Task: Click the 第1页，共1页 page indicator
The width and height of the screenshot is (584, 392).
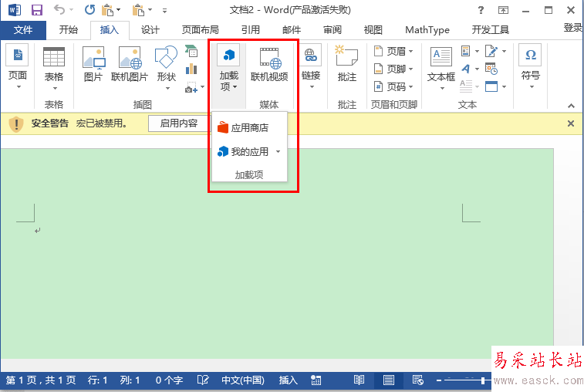Action: click(41, 380)
